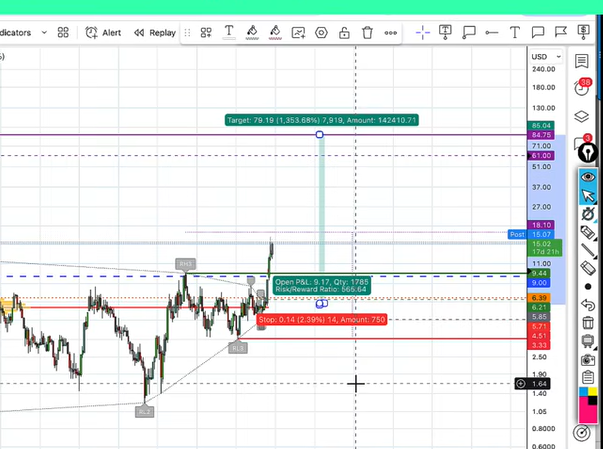Image resolution: width=603 pixels, height=449 pixels.
Task: Select the flag mark tool
Action: click(x=561, y=32)
